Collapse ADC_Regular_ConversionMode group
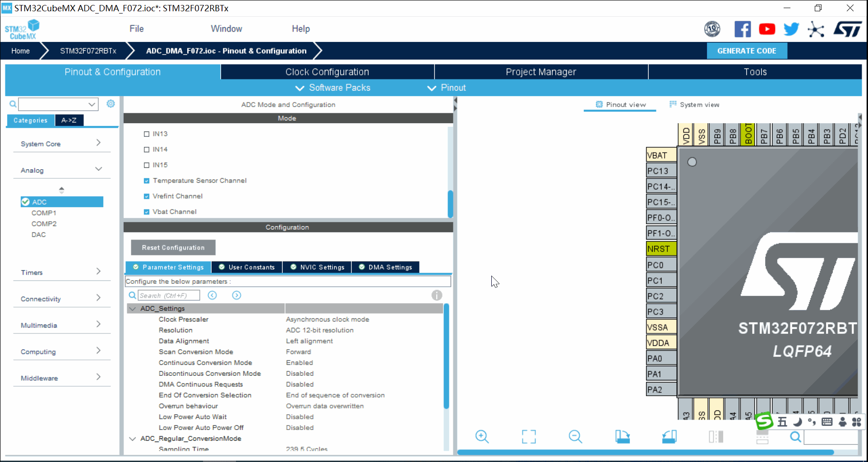The image size is (868, 462). click(x=133, y=439)
